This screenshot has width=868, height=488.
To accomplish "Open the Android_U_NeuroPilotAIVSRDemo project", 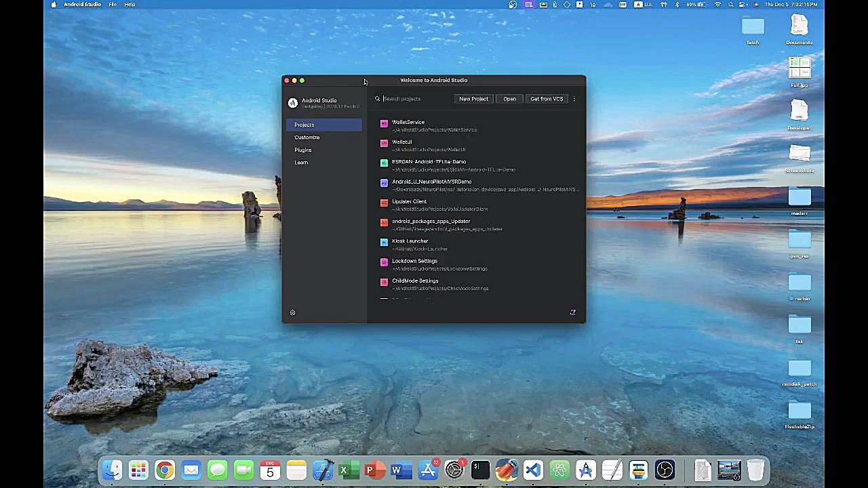I will (478, 185).
